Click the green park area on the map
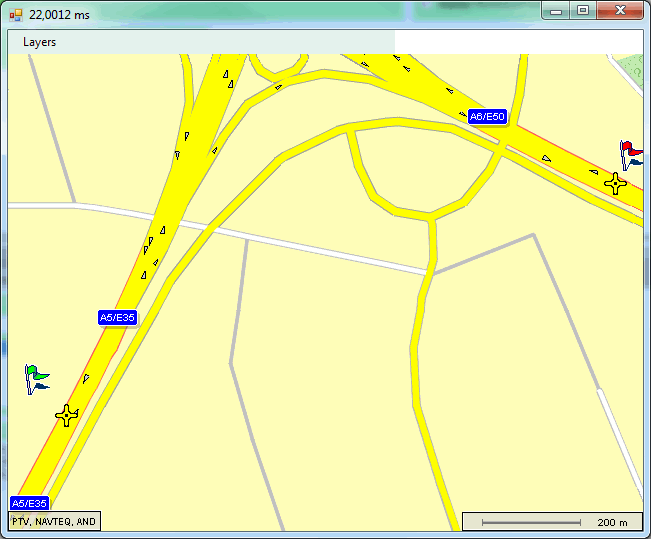Viewport: 651px width, 539px height. (630, 71)
